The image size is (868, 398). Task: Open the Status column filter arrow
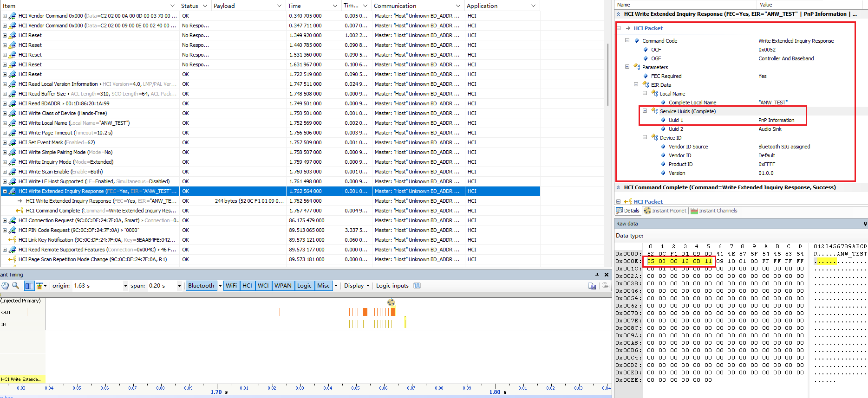(205, 6)
